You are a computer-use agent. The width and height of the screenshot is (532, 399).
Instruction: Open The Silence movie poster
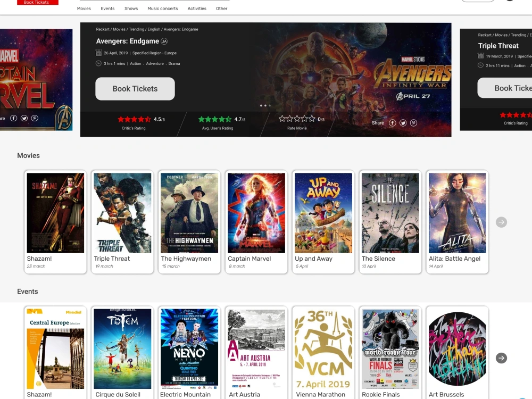pyautogui.click(x=390, y=213)
